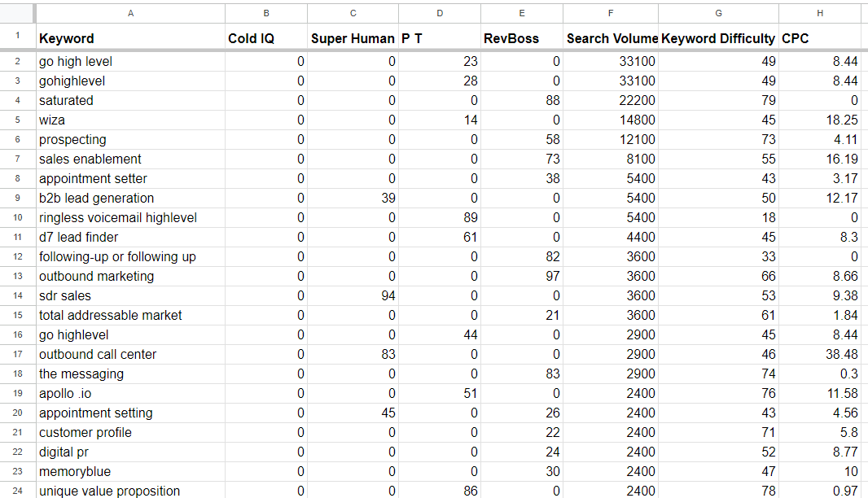Select column C header

(353, 13)
